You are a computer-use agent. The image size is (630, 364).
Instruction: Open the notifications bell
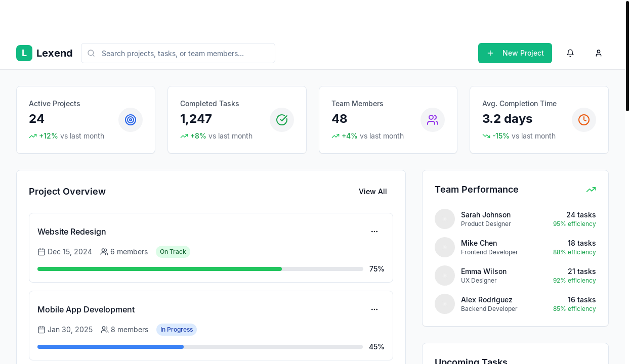point(570,53)
